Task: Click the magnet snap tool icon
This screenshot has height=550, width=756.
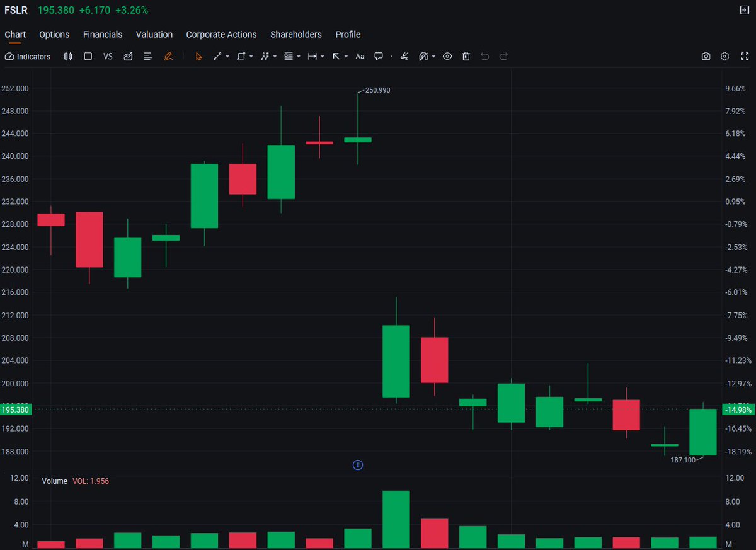Action: [x=423, y=56]
